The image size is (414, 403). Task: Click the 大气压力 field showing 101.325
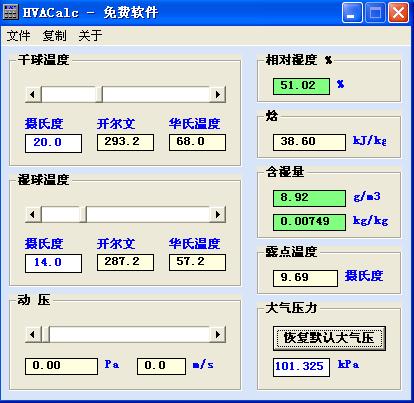(x=301, y=367)
